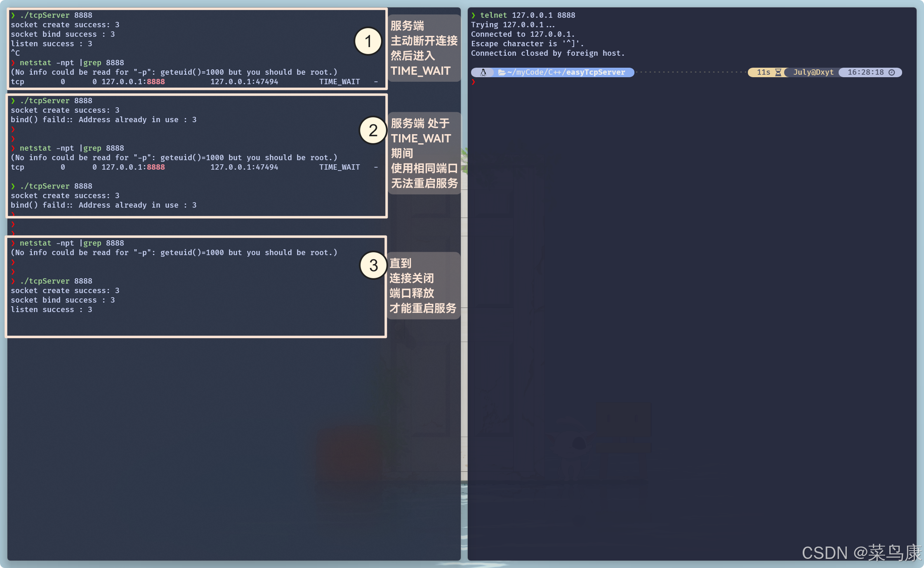924x568 pixels.
Task: Click the first 'bind() faild:: Address already in use' line
Action: 104,120
